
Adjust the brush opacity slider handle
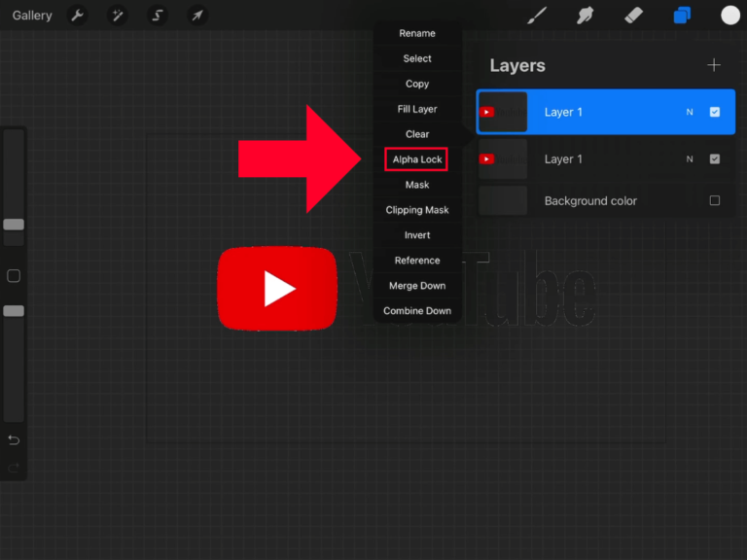point(14,311)
